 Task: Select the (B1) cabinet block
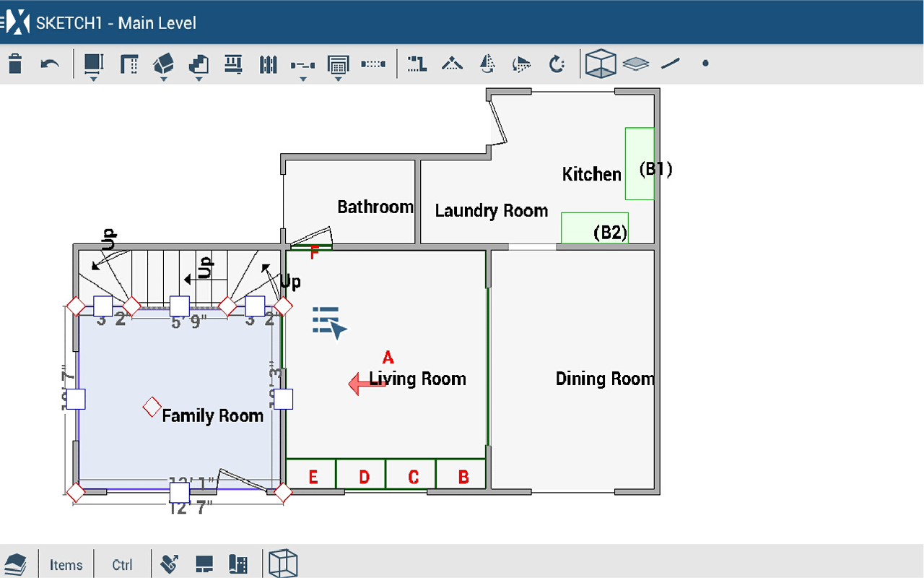(640, 164)
